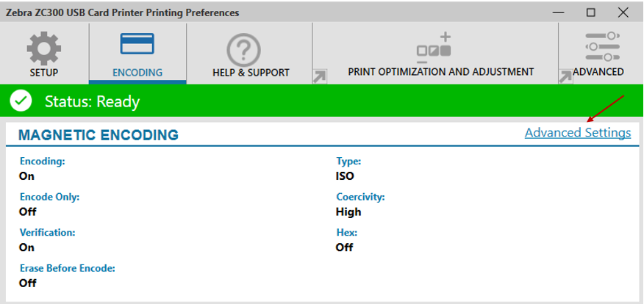This screenshot has width=644, height=304.
Task: Open the Advanced Settings link
Action: 577,133
